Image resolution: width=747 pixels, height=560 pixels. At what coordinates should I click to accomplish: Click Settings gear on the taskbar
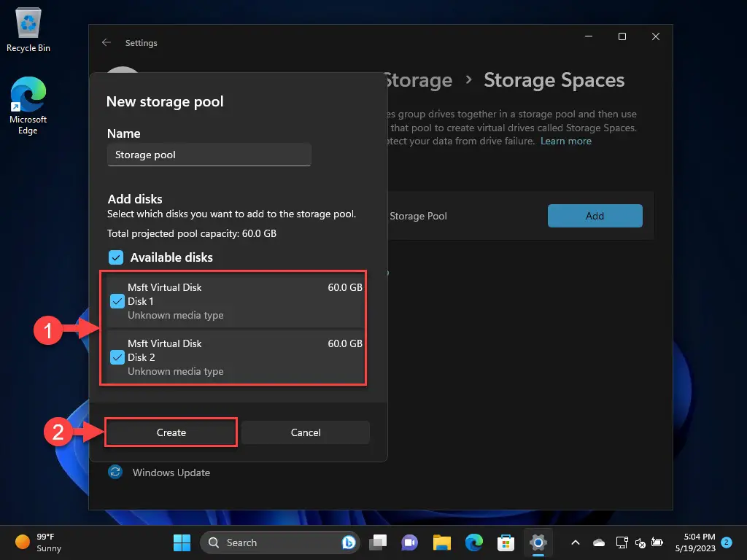(538, 542)
